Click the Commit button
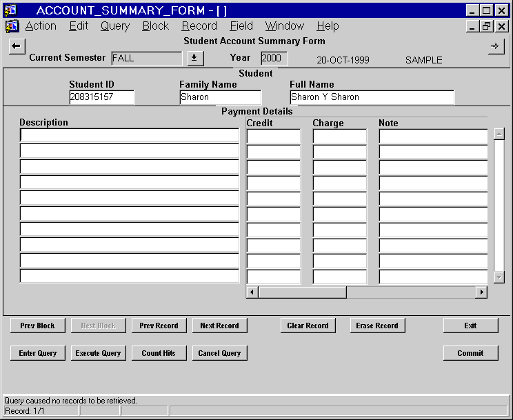 pos(470,353)
